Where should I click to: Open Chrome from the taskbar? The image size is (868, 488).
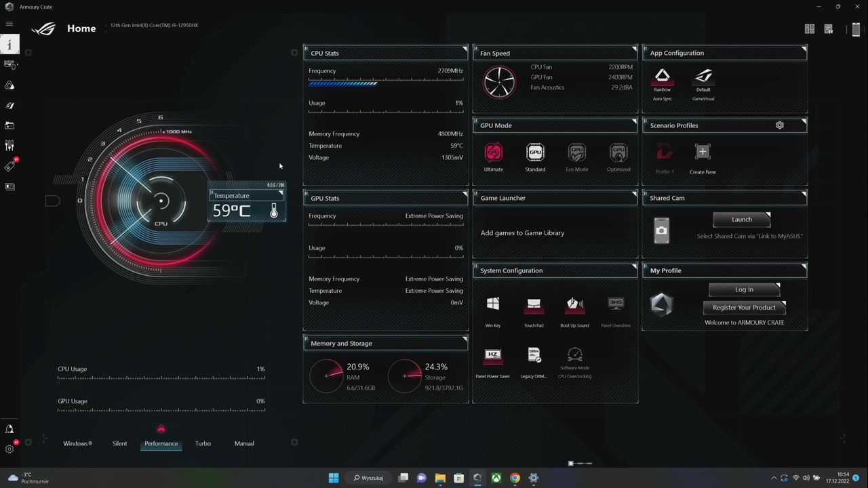[x=515, y=478]
